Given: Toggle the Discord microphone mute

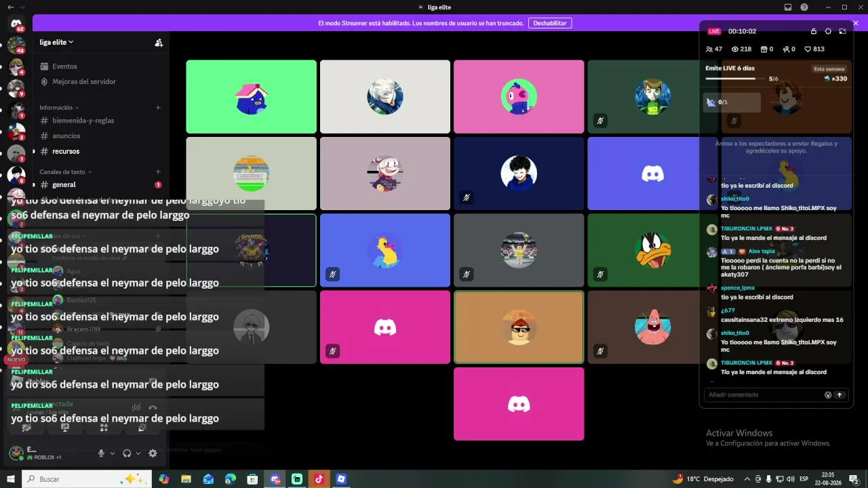Looking at the screenshot, I should (x=101, y=453).
